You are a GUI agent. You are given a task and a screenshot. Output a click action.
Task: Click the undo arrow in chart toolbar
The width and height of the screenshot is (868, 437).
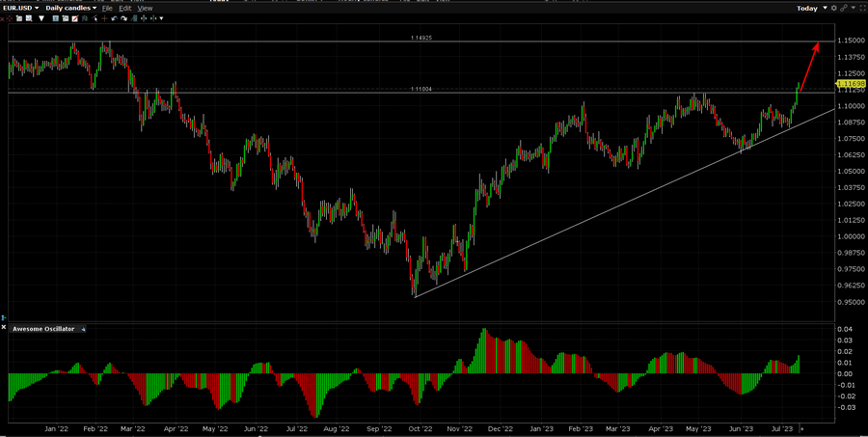click(x=115, y=18)
